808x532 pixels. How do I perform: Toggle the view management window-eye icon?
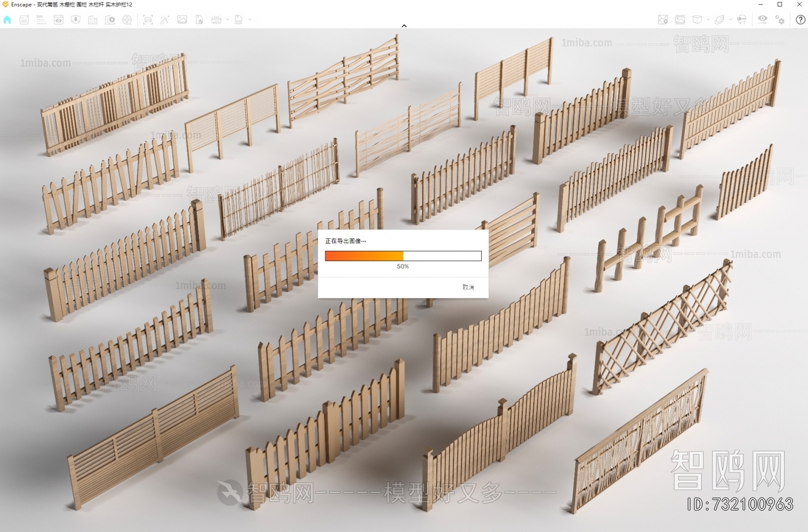59,20
